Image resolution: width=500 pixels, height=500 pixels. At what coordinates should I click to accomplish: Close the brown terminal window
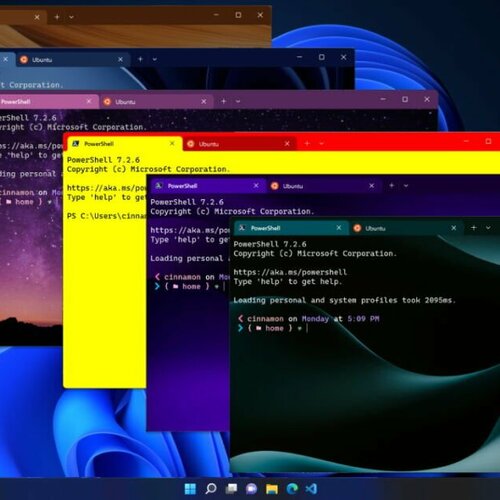point(260,15)
